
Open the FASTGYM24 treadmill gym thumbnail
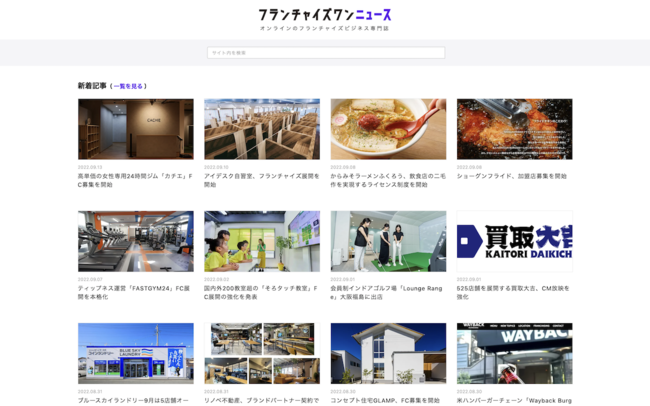coord(136,241)
